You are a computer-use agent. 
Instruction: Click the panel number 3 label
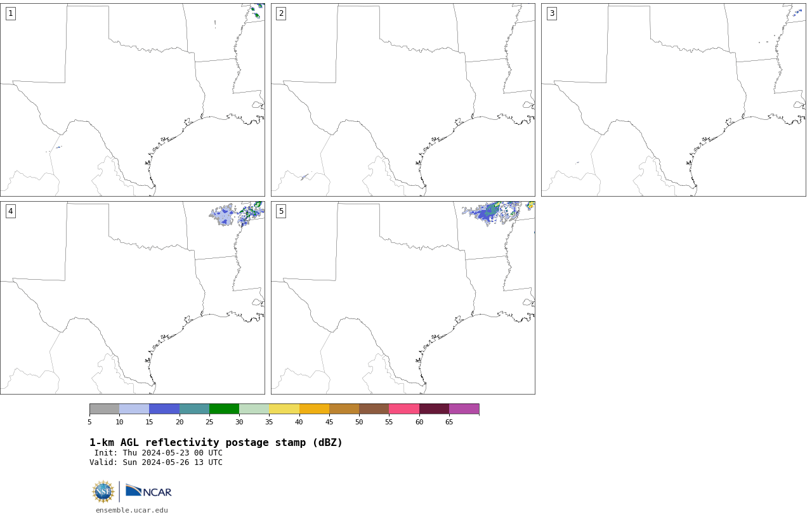point(551,13)
